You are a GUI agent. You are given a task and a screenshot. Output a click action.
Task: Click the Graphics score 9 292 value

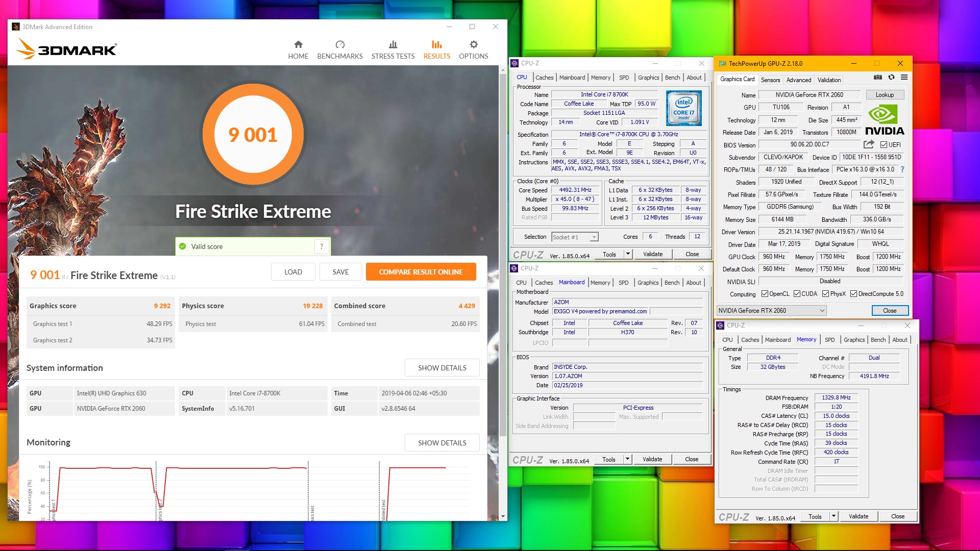[162, 306]
